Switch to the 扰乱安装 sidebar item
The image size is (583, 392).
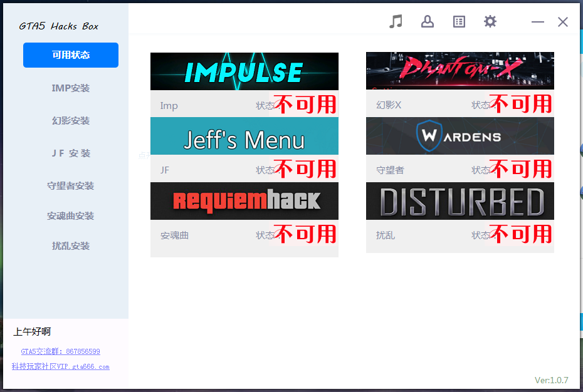[x=71, y=246]
